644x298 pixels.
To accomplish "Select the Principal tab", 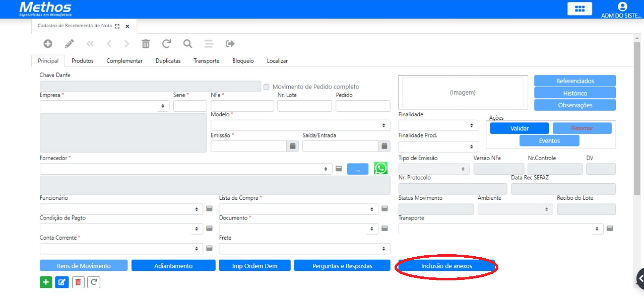I will coord(48,61).
